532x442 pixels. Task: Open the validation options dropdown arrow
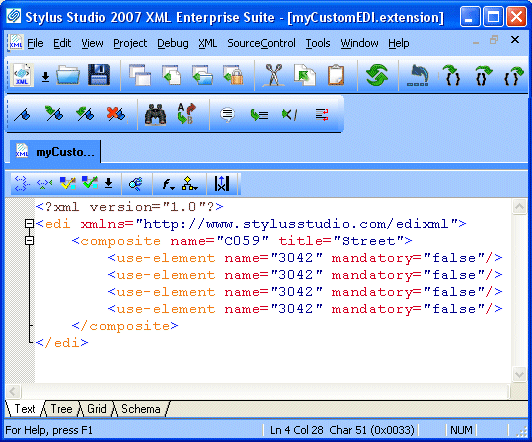[109, 183]
